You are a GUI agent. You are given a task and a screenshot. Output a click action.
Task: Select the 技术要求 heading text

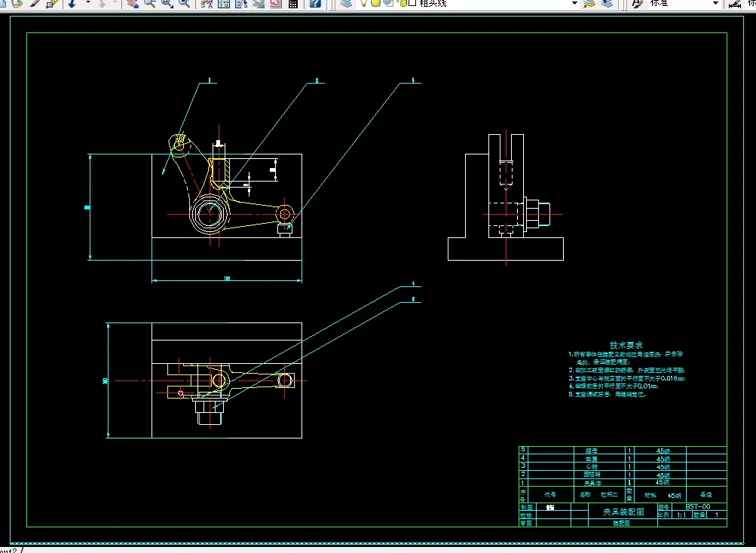pyautogui.click(x=626, y=345)
